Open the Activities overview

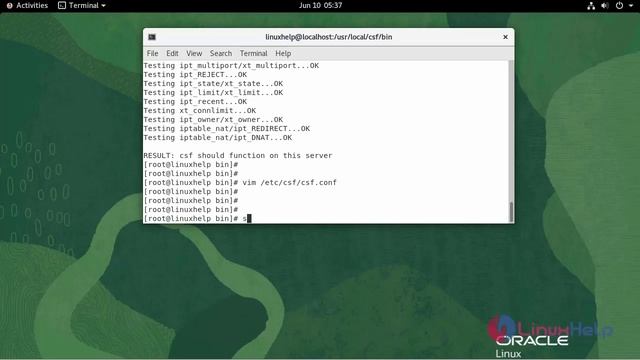point(27,5)
